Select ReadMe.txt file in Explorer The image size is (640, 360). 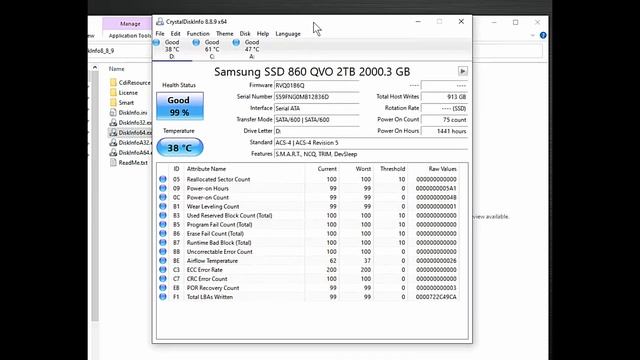click(129, 162)
